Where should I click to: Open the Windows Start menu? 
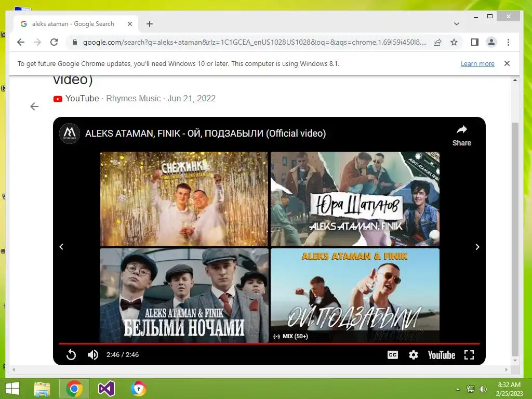pos(12,389)
